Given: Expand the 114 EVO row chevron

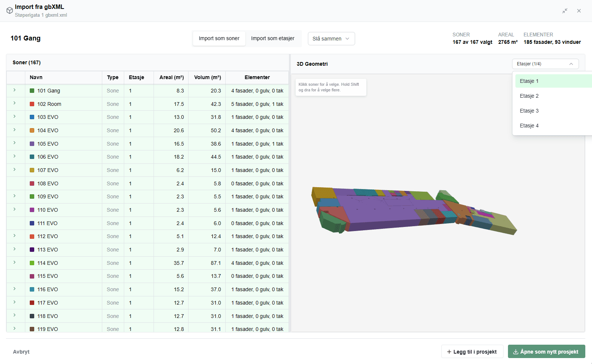Looking at the screenshot, I should (15, 262).
